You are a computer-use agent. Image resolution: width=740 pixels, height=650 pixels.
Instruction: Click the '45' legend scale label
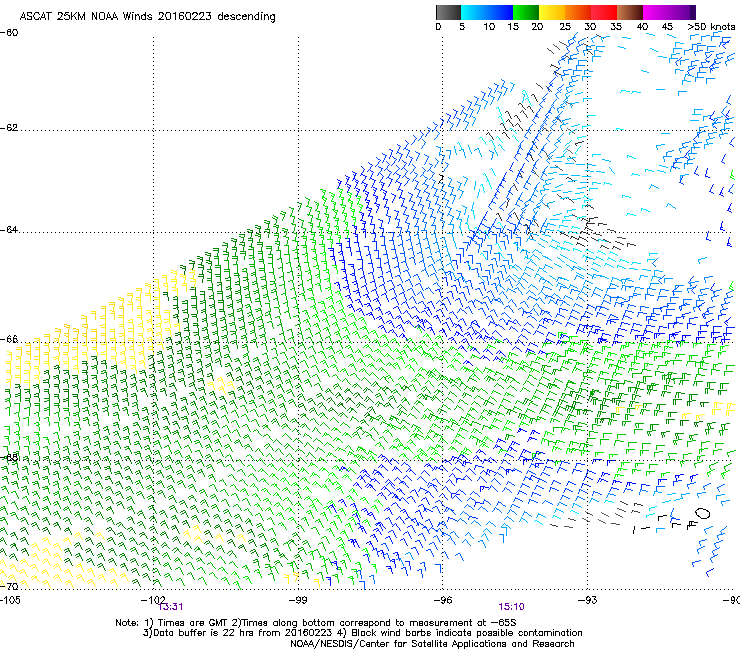tap(667, 27)
